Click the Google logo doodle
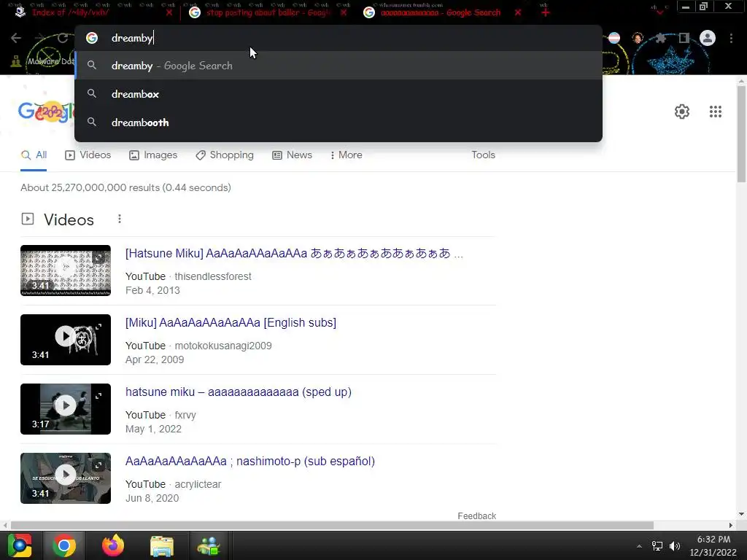This screenshot has width=747, height=560. click(x=46, y=112)
